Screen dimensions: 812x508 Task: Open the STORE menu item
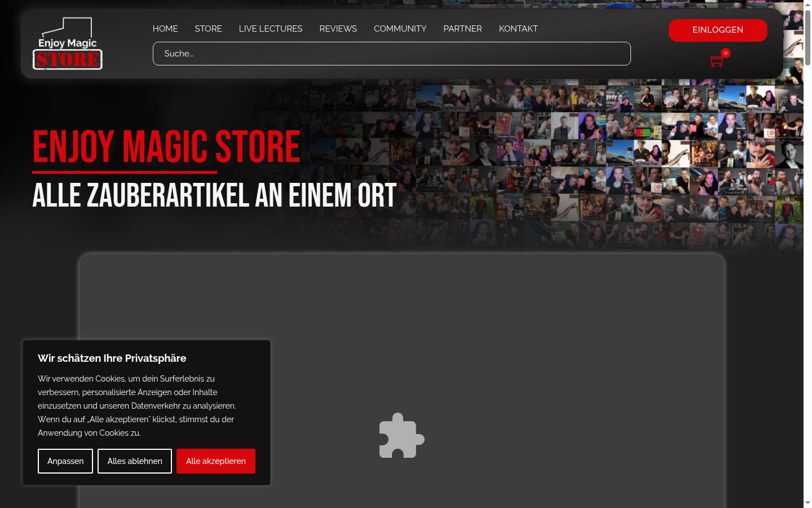(x=208, y=29)
